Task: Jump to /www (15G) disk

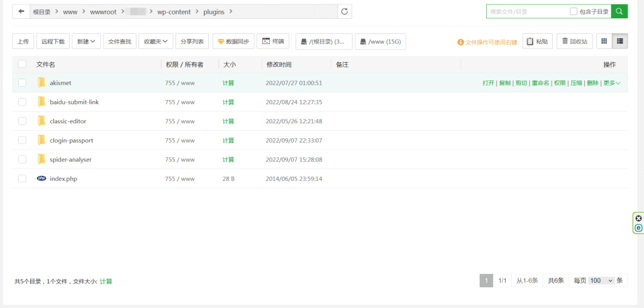Action: point(380,41)
